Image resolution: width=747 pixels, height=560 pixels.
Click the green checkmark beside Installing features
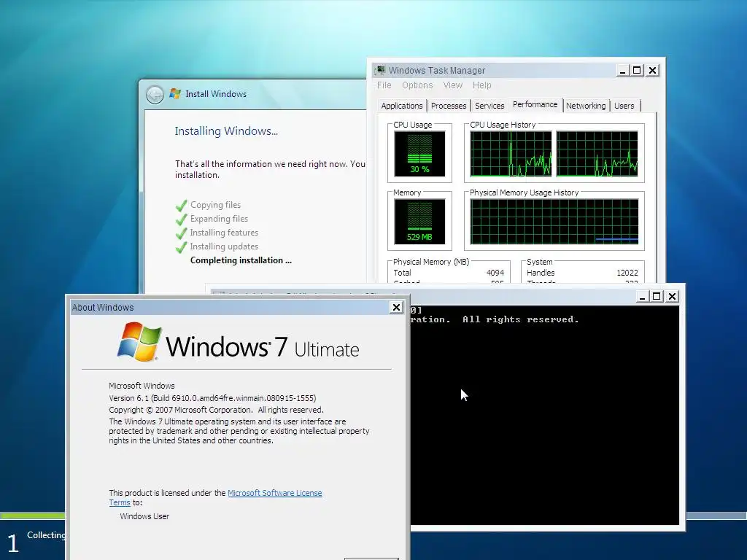(x=181, y=233)
